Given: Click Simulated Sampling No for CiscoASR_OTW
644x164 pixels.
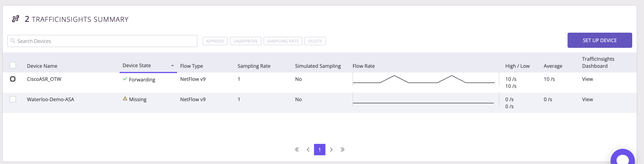Looking at the screenshot, I should (298, 79).
